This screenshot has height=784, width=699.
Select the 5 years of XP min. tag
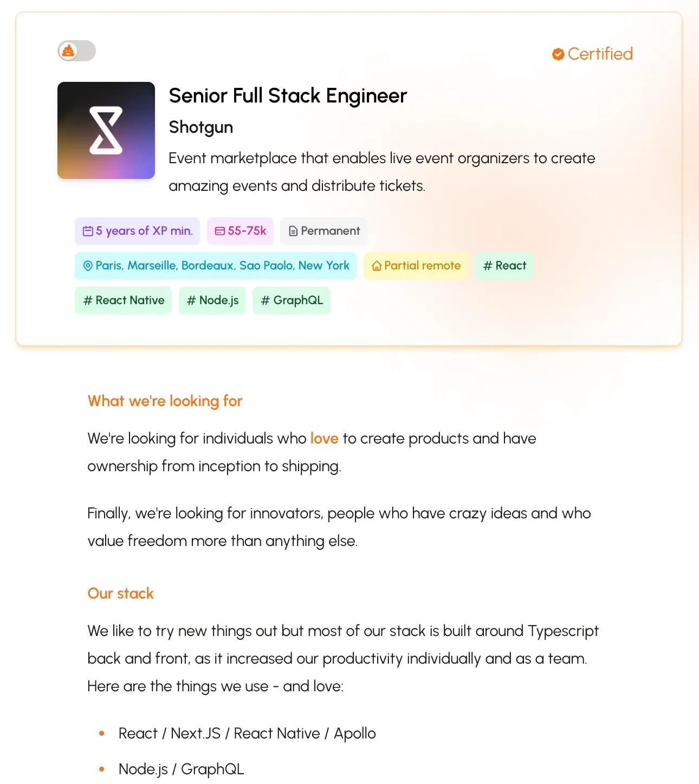(138, 231)
